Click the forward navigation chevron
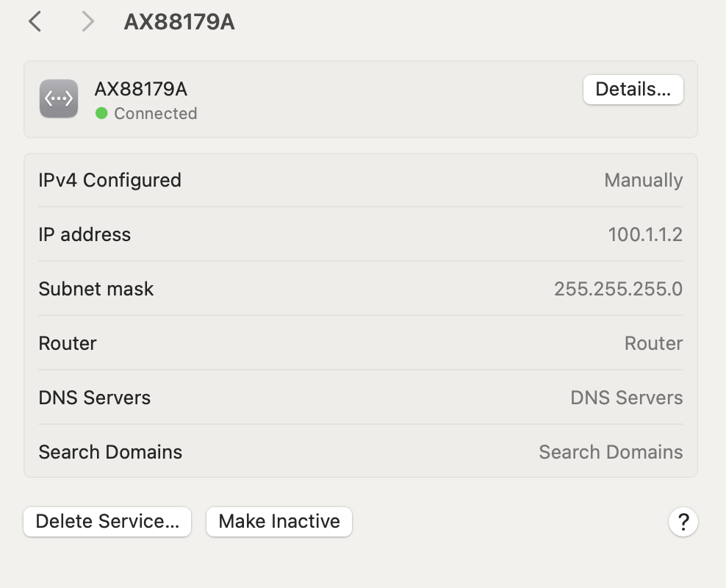 [87, 22]
